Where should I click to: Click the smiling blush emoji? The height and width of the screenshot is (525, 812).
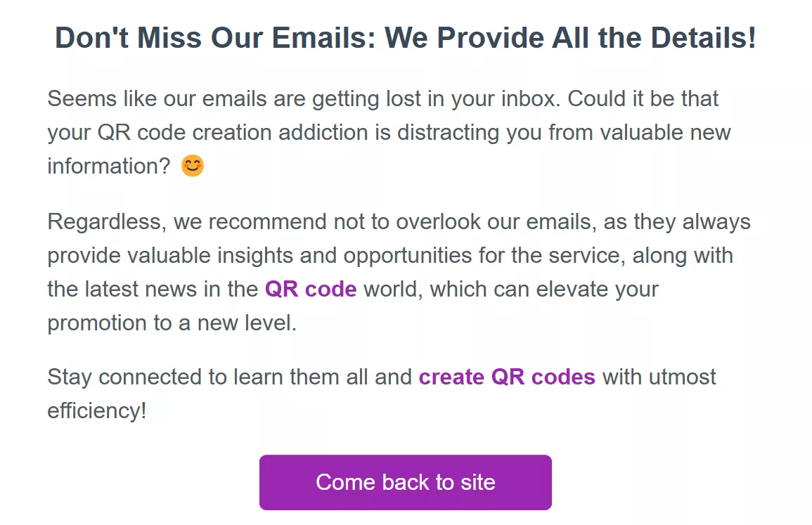(192, 166)
